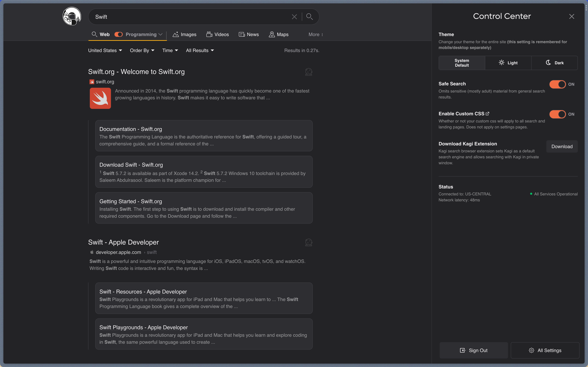
Task: Switch to the Images tab
Action: tap(184, 35)
